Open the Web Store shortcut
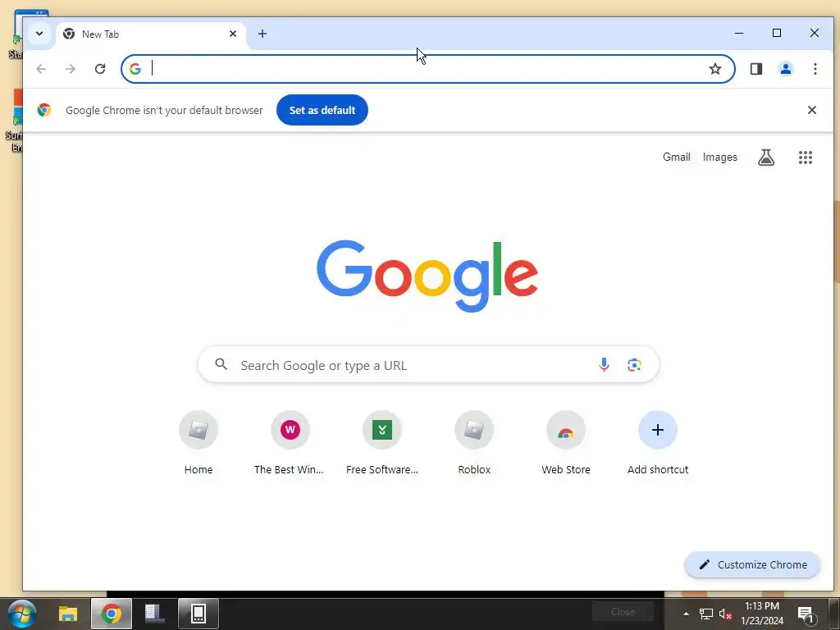 point(566,444)
